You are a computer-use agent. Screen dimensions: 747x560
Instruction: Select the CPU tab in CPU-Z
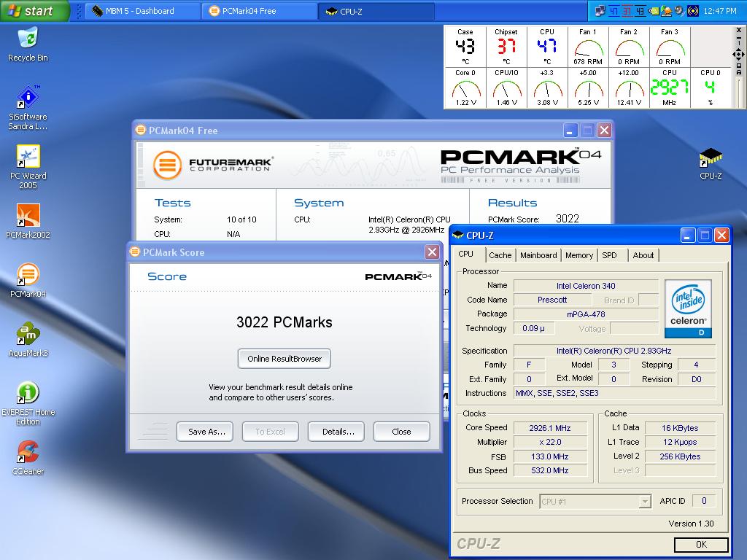(466, 254)
